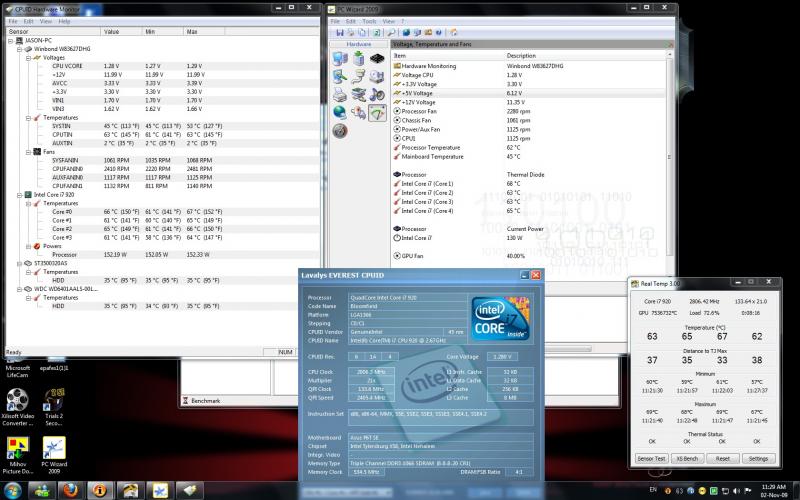Click the Copy icon in PC Wizard toolbar

362,32
